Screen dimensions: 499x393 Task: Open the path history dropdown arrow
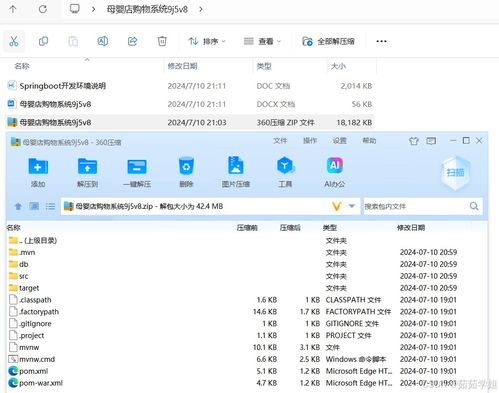coord(352,206)
